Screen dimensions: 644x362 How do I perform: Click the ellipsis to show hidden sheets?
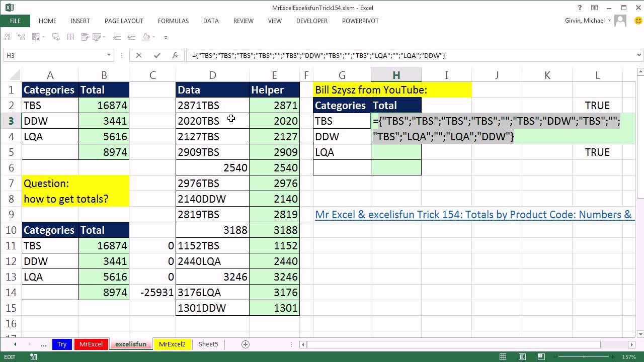coord(43,344)
